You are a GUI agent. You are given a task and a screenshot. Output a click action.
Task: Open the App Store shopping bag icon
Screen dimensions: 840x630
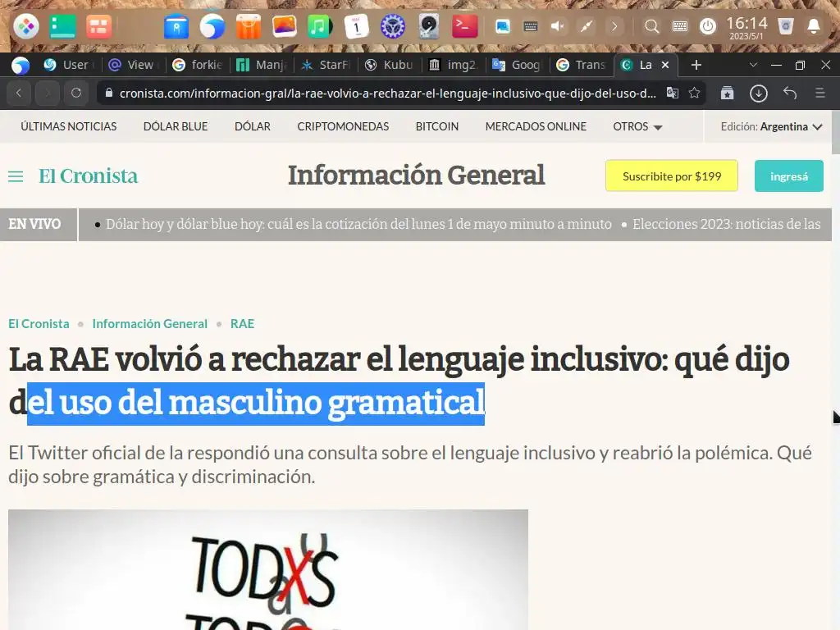click(x=248, y=25)
